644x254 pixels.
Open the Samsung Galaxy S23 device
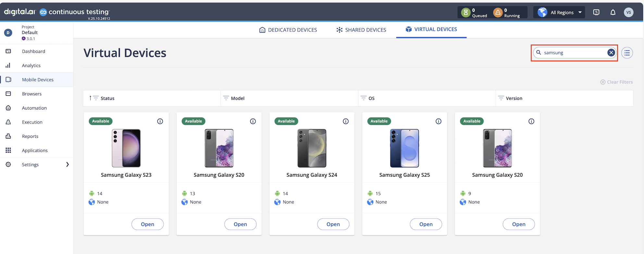click(x=147, y=224)
